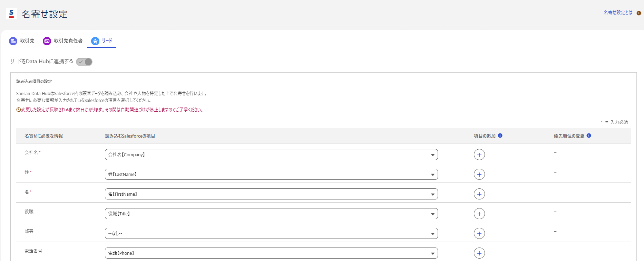Click the Sansan S logo icon

point(11,13)
